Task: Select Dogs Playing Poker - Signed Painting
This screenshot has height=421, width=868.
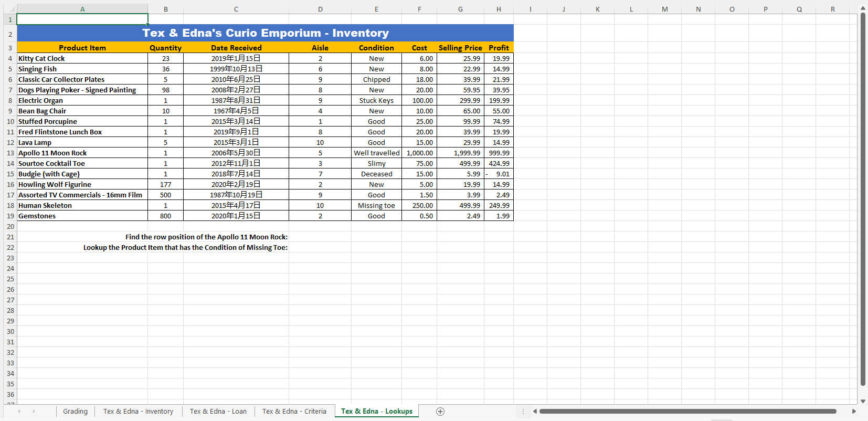Action: tap(82, 90)
